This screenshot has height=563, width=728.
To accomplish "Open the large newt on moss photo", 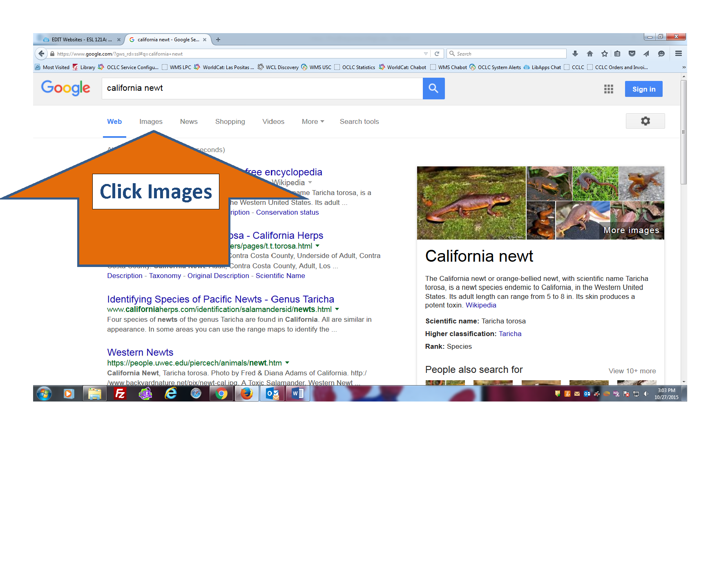I will pyautogui.click(x=471, y=203).
